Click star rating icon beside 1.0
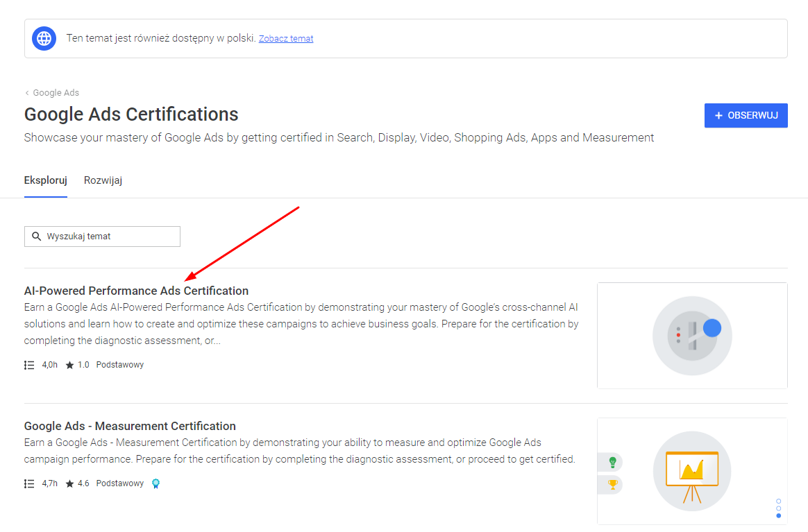808x532 pixels. click(x=69, y=365)
